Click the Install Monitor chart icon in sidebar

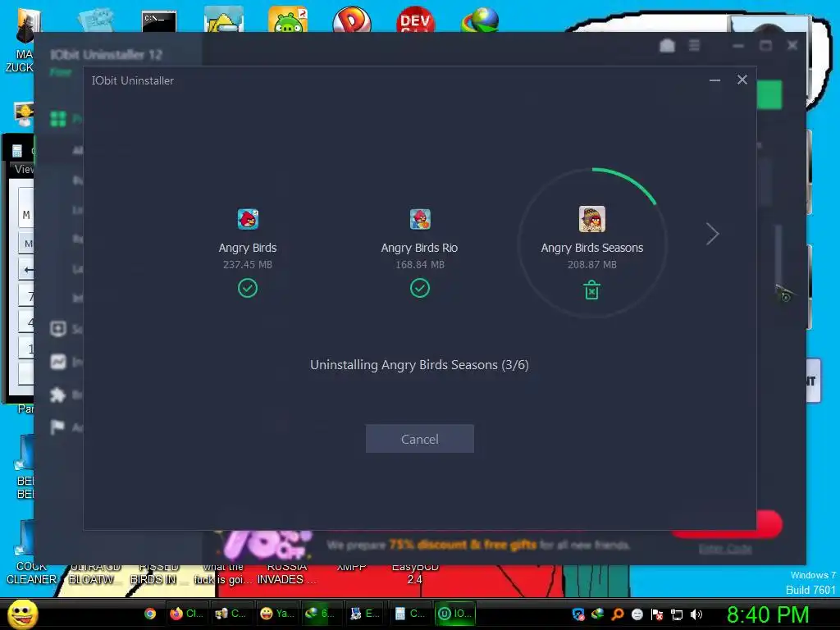58,362
